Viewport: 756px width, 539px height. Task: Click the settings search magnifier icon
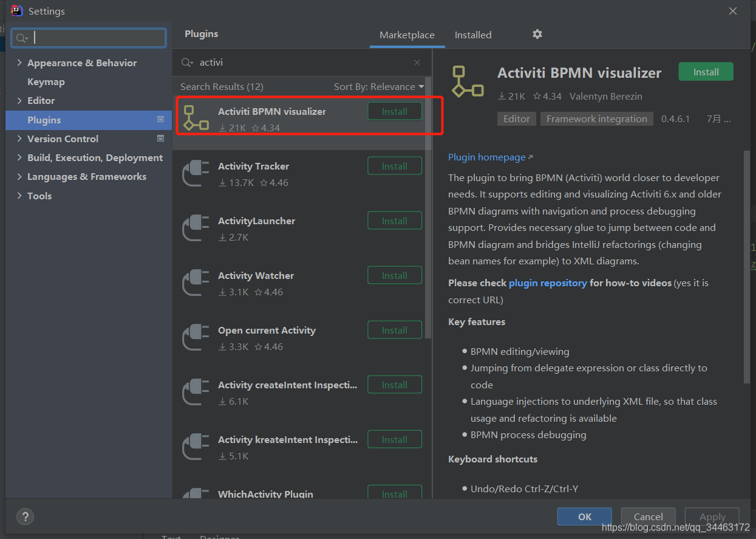[22, 38]
